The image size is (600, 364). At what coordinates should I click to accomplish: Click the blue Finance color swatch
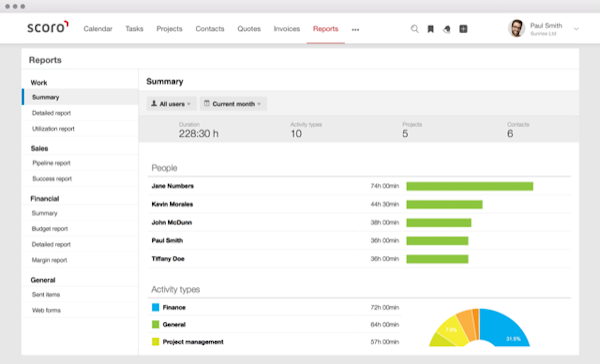[x=155, y=307]
